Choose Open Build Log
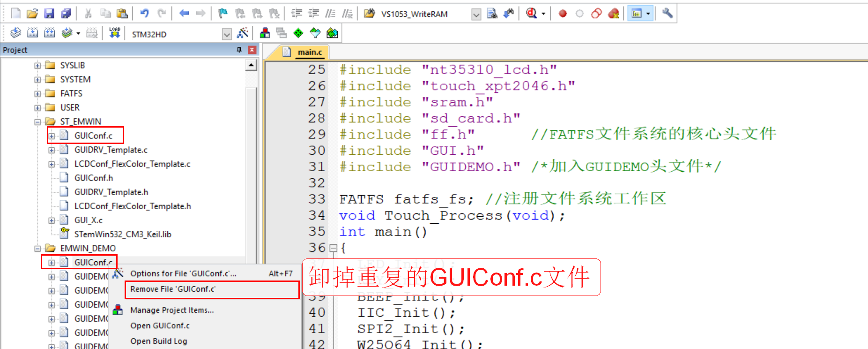Viewport: 868px width, 349px height. [x=205, y=341]
